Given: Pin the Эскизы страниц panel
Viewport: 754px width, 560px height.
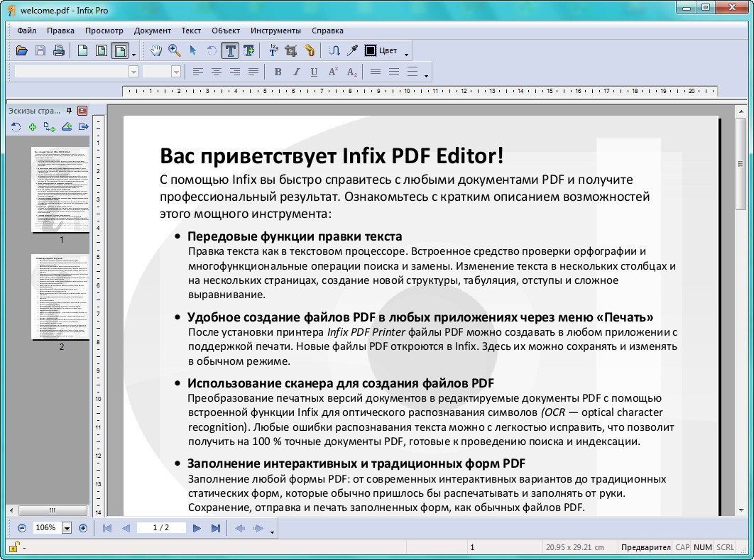Looking at the screenshot, I should [x=70, y=111].
